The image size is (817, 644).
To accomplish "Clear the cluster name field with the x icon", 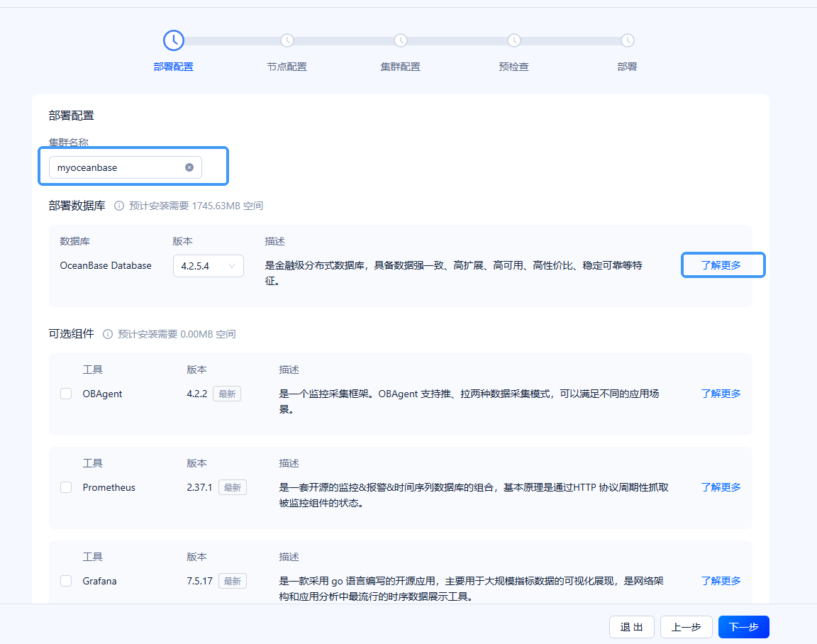I will [189, 167].
